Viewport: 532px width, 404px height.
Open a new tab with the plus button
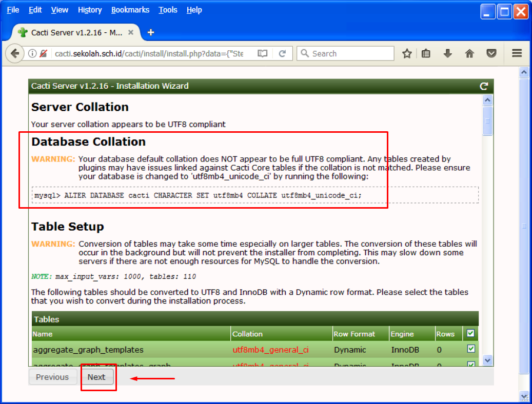coord(151,32)
